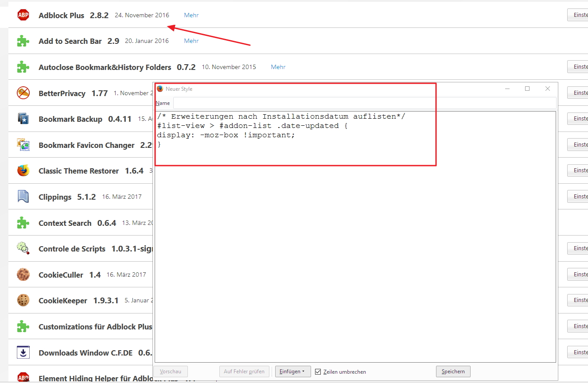The width and height of the screenshot is (588, 383).
Task: Click the Adblock Plus version "2.8.2"
Action: click(x=99, y=15)
